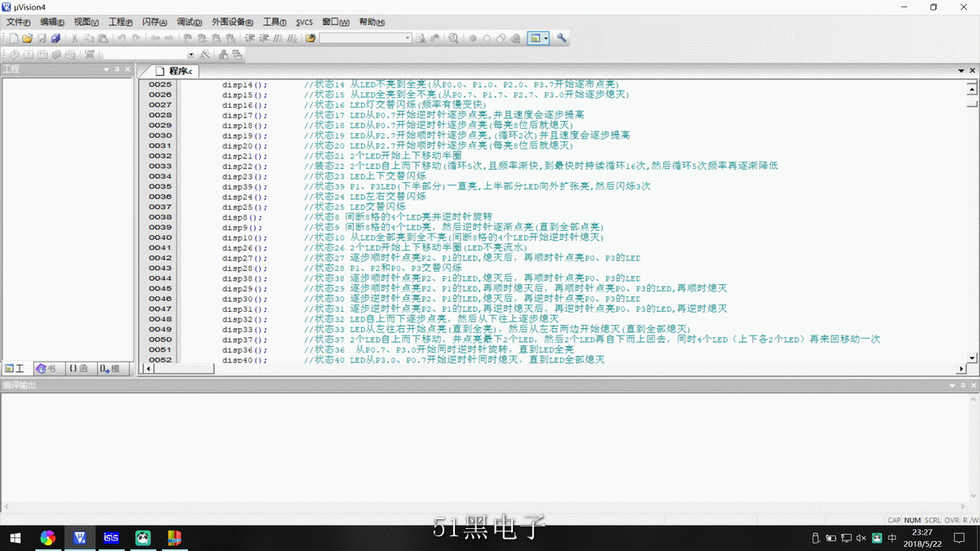This screenshot has height=551, width=980.
Task: Toggle bookmark on current line icon
Action: [x=187, y=38]
